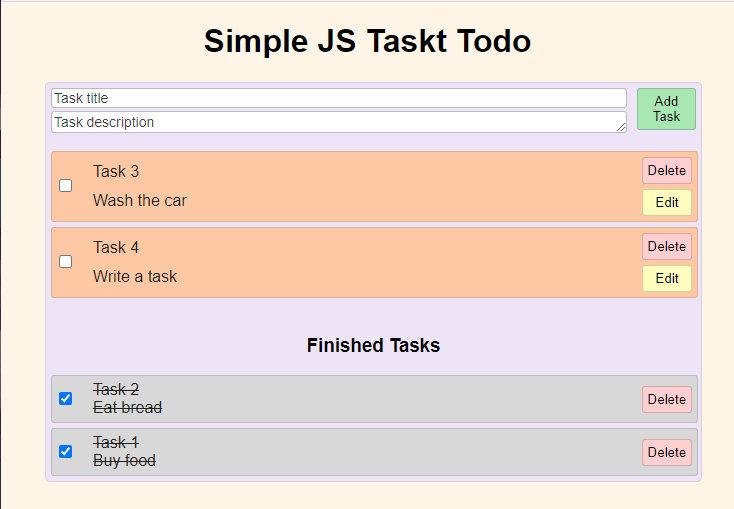
Task: Delete Task 4 Write a task
Action: click(x=667, y=246)
